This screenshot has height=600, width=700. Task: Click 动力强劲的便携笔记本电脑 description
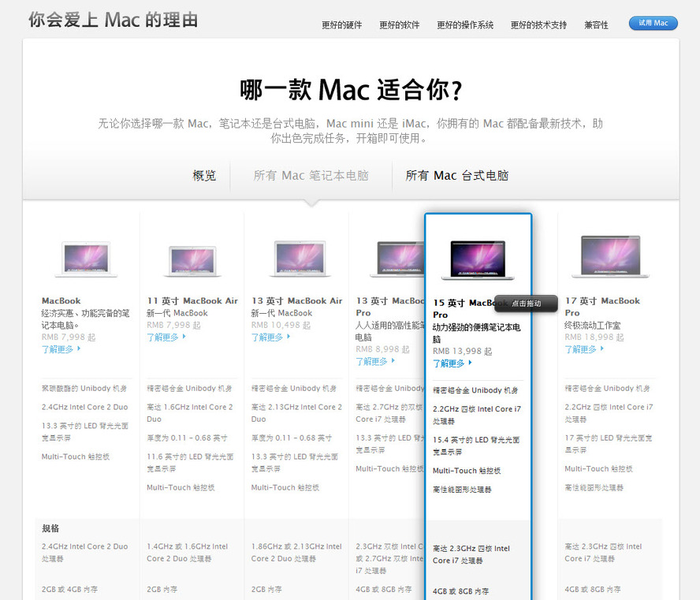476,333
